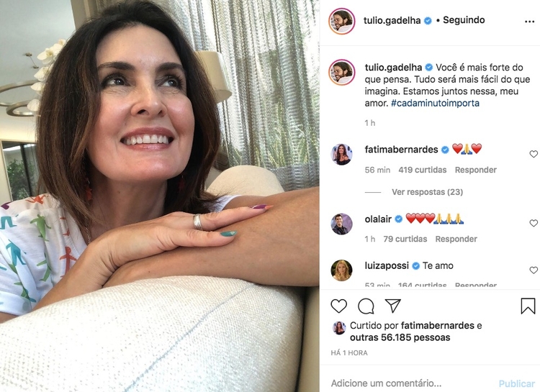Like olalair's comment with the heart icon

tap(534, 223)
